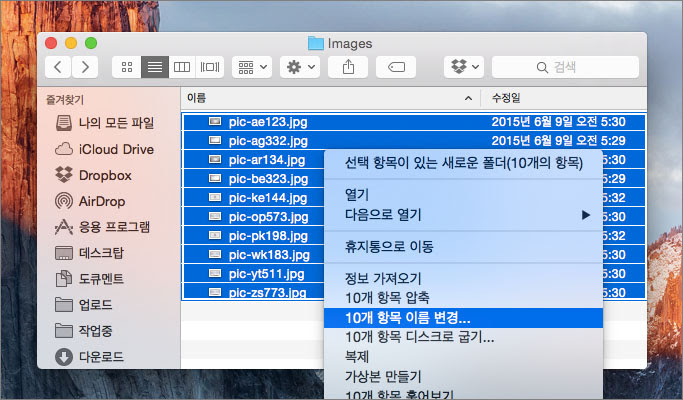Click the Images folder title icon
683x400 pixels.
(316, 43)
